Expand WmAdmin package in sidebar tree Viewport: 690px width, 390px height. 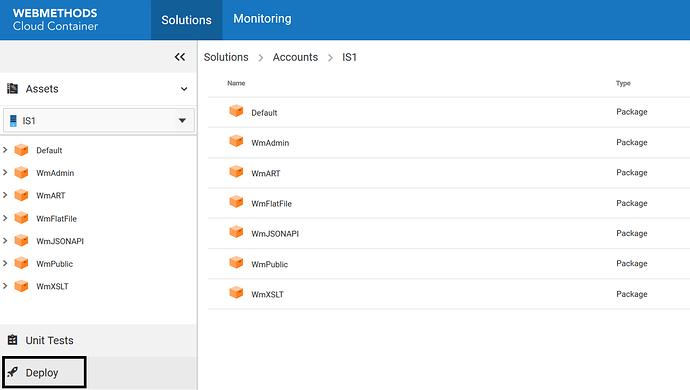point(5,172)
